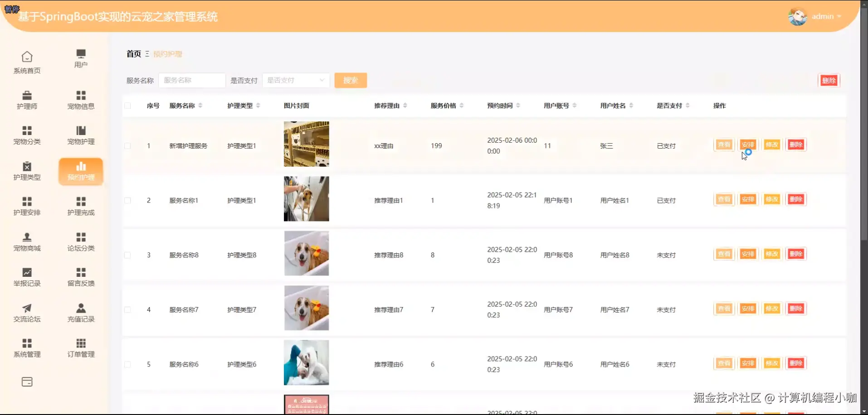Sort the table by 护理类型 column
Screen dimensions: 868x415
click(x=258, y=106)
